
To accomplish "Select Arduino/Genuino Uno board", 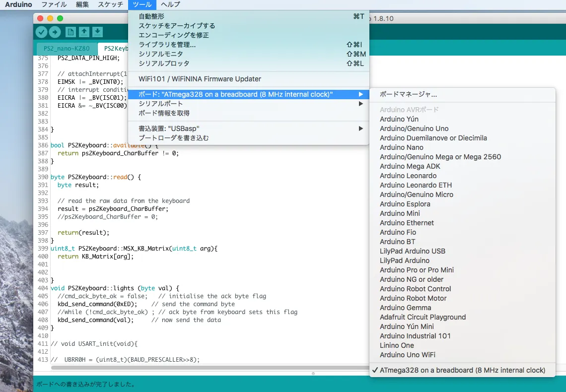I will pyautogui.click(x=462, y=129).
